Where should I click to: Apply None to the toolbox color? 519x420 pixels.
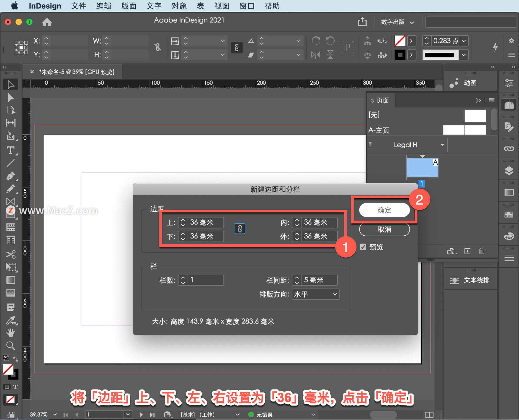(x=11, y=399)
